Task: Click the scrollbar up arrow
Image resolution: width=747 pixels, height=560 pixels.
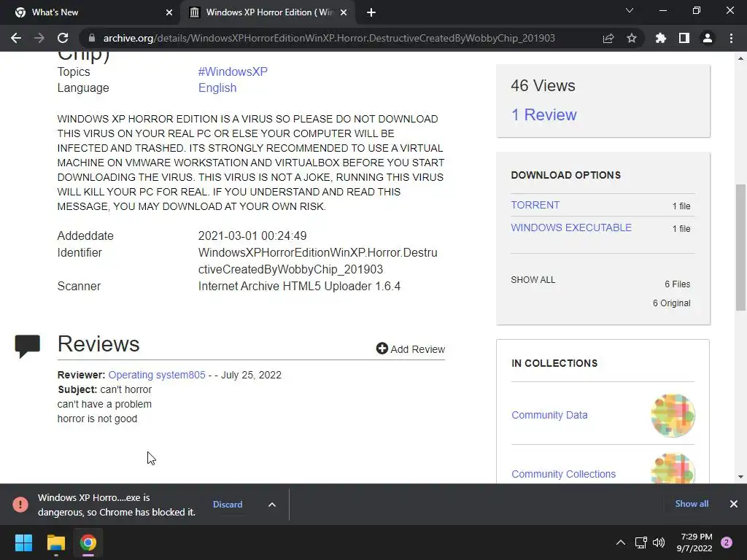Action: (x=740, y=58)
